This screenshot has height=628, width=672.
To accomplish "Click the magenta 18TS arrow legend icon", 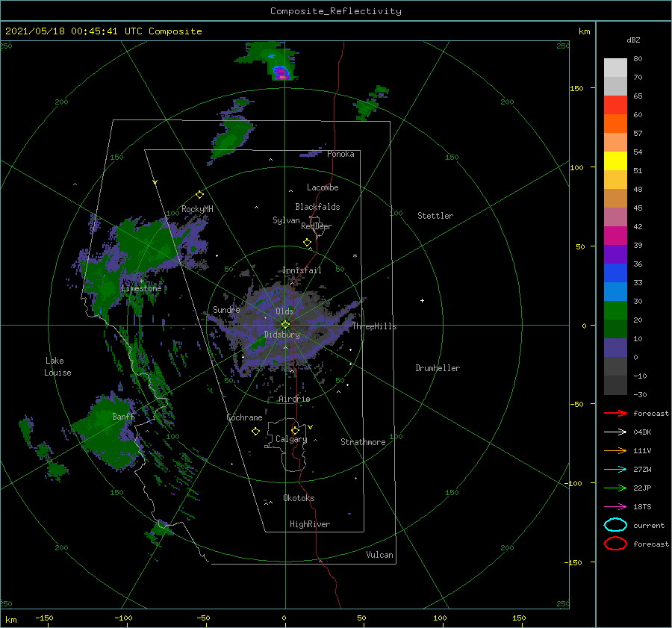I will pyautogui.click(x=615, y=507).
